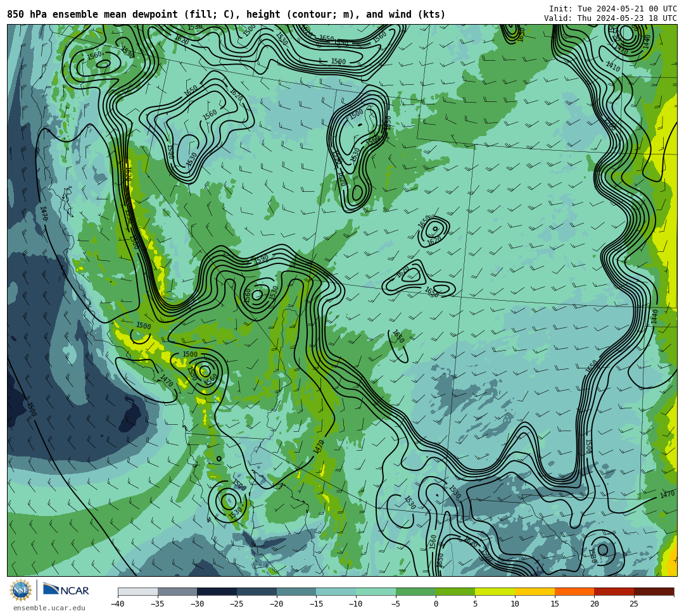Viewport: 684px width, 616px height.
Task: Click the colorbar tick label -20
Action: point(277,604)
